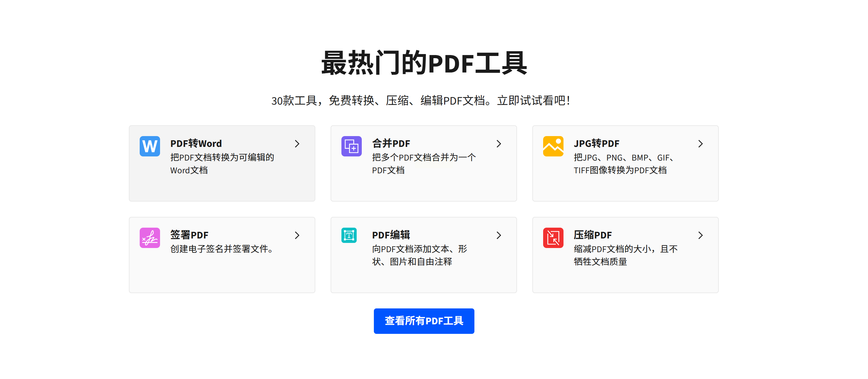
Task: Open the 签署PDF tool title link
Action: coord(189,235)
